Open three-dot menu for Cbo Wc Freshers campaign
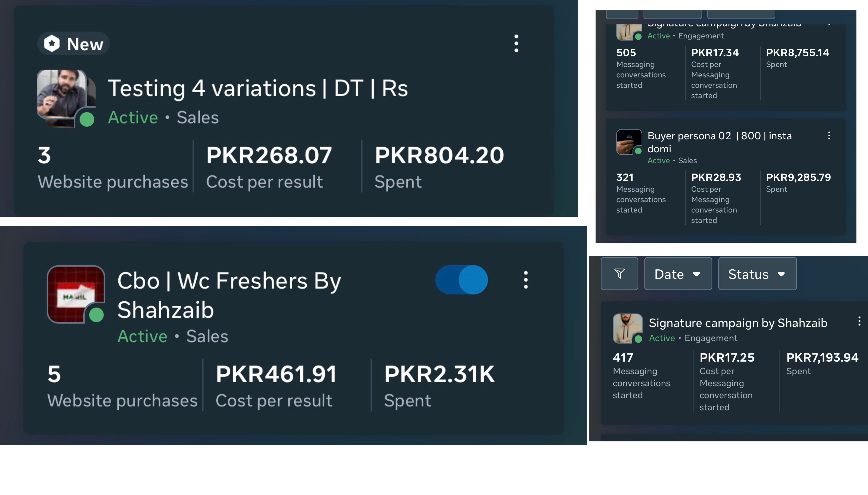 point(526,280)
